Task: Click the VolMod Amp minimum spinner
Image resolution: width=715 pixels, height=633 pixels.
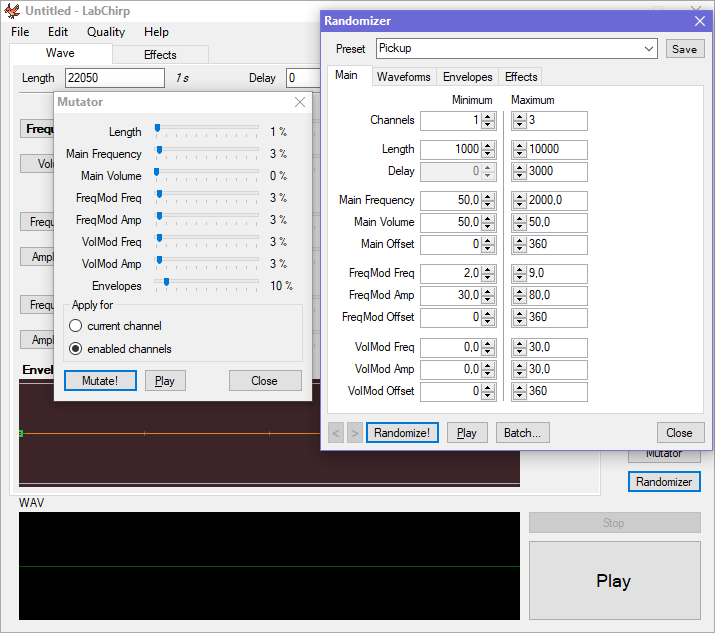Action: 488,369
